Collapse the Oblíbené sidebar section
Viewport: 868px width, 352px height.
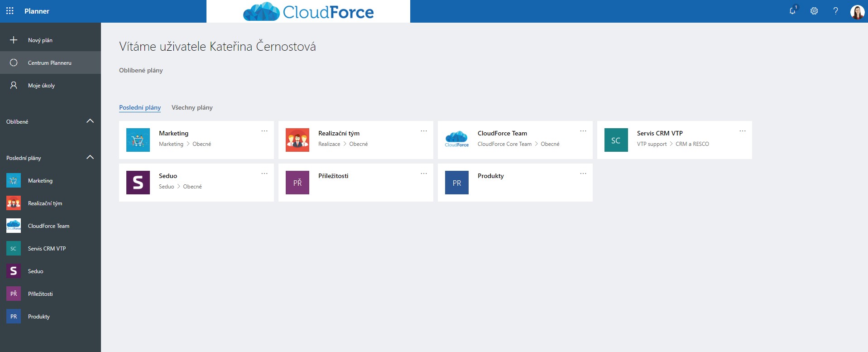click(90, 121)
